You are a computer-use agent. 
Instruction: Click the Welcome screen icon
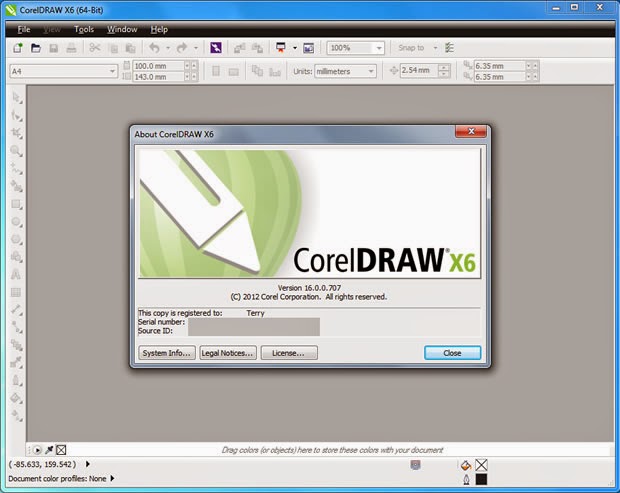[308, 48]
